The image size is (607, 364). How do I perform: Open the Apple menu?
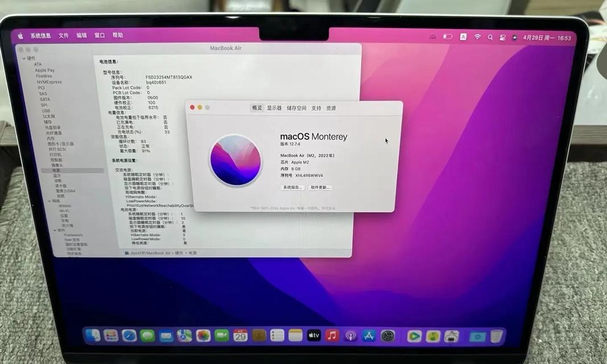coord(20,36)
